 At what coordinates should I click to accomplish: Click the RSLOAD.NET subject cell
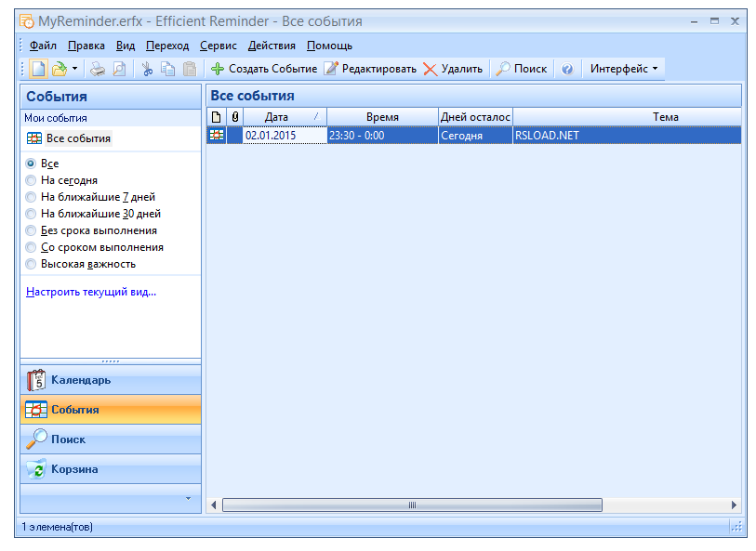click(627, 136)
